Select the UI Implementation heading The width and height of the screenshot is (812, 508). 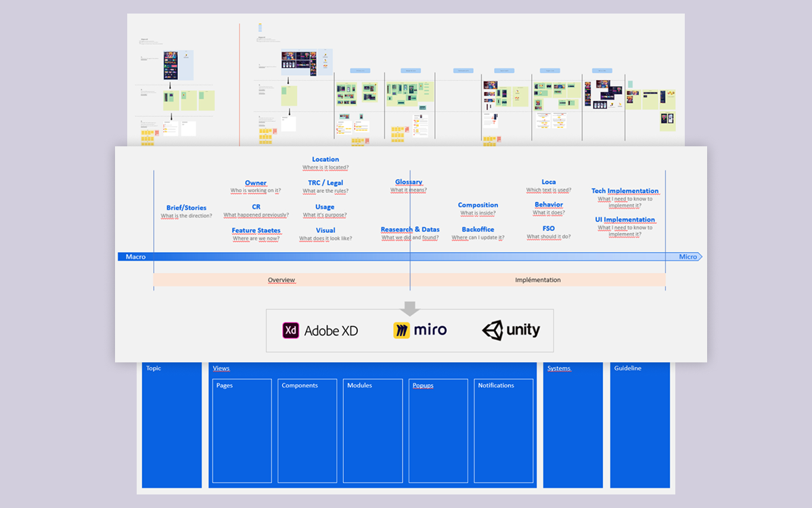tap(625, 219)
